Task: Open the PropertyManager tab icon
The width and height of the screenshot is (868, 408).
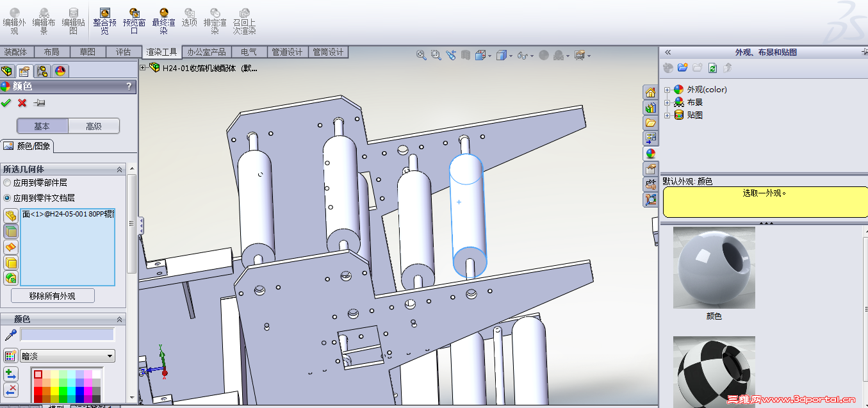Action: point(24,71)
